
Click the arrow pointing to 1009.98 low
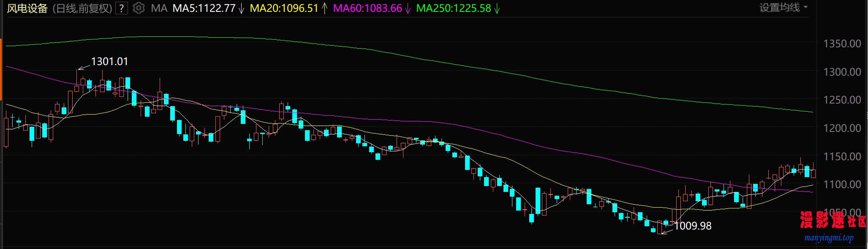click(x=667, y=230)
